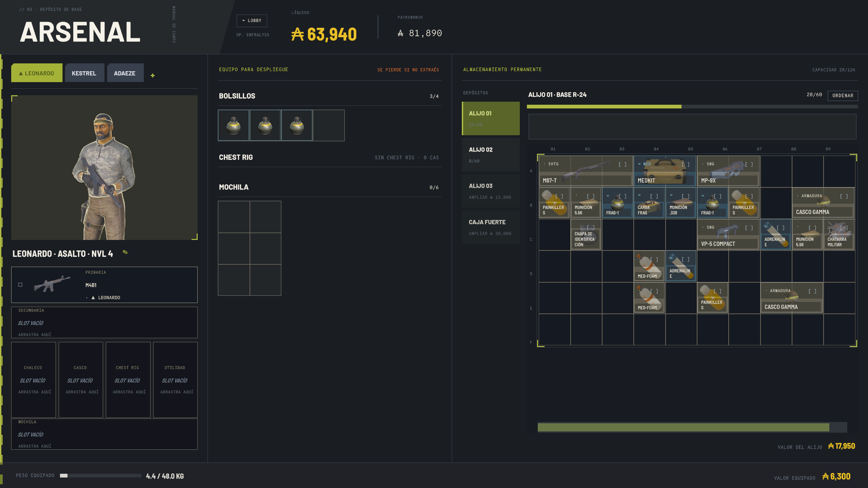This screenshot has height=488, width=868.
Task: Expand Caja Fuerte for 20,000
Action: (x=491, y=227)
